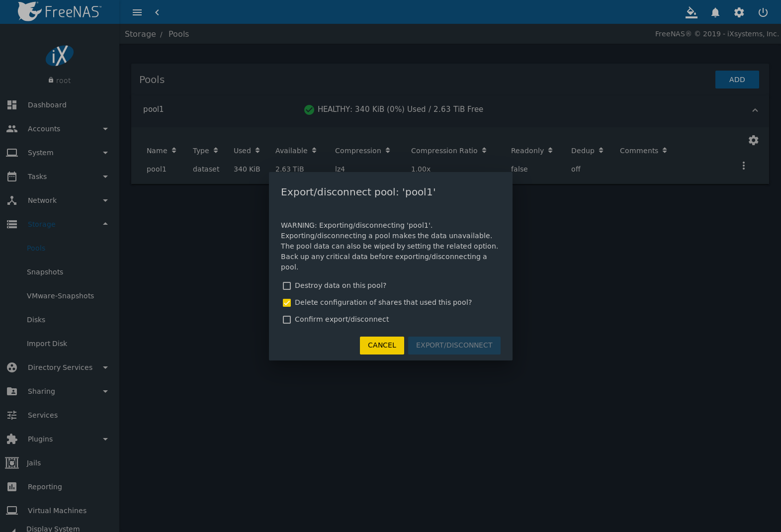Click the CANCEL button

pos(382,346)
